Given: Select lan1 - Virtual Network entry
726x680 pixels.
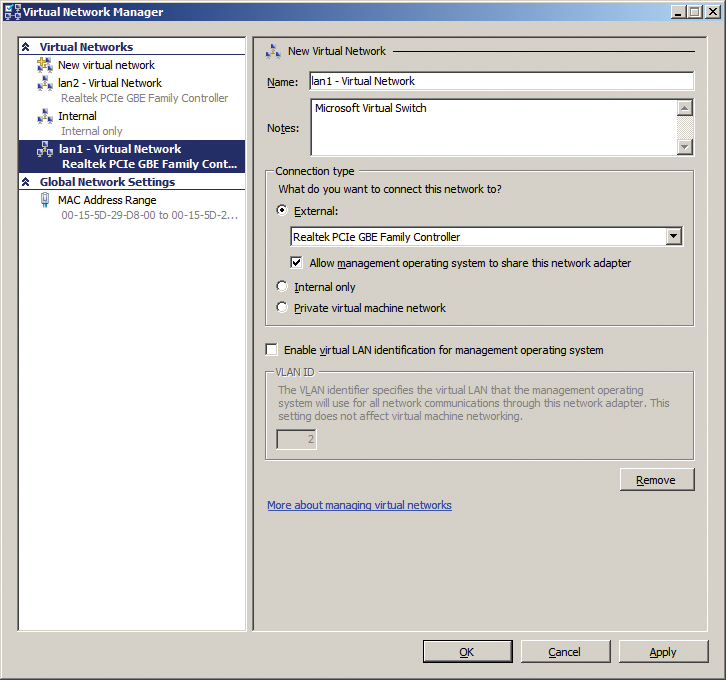Looking at the screenshot, I should [x=132, y=156].
